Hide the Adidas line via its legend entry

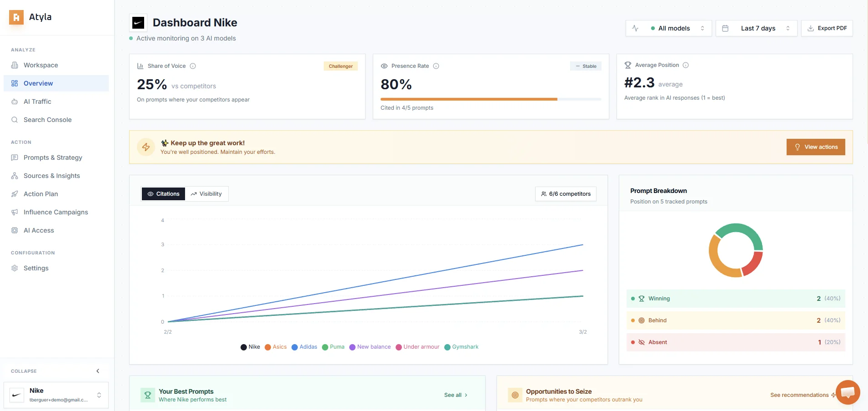(305, 347)
